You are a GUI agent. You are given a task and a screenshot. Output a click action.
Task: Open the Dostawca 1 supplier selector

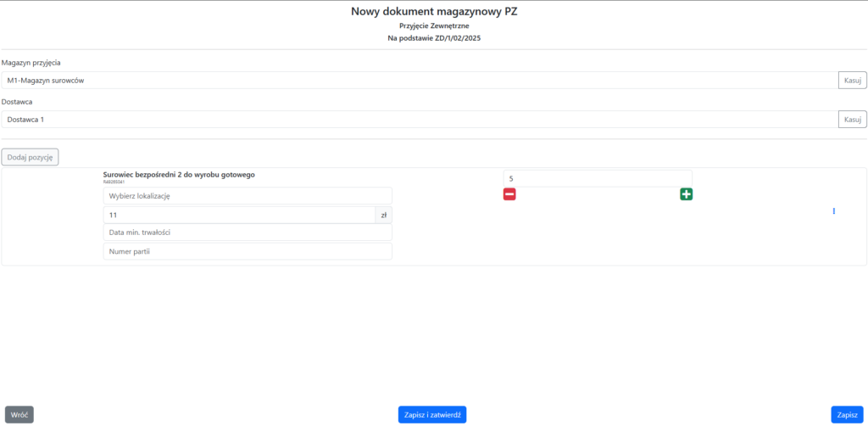[420, 120]
